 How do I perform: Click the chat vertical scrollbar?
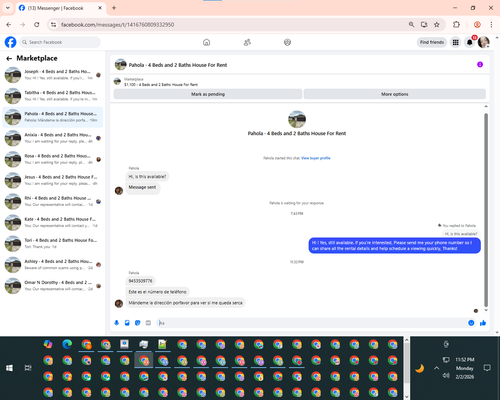(x=486, y=209)
